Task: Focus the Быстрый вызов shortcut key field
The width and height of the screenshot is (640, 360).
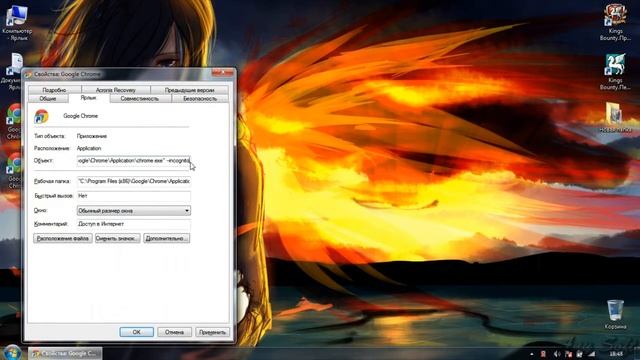Action: point(133,196)
